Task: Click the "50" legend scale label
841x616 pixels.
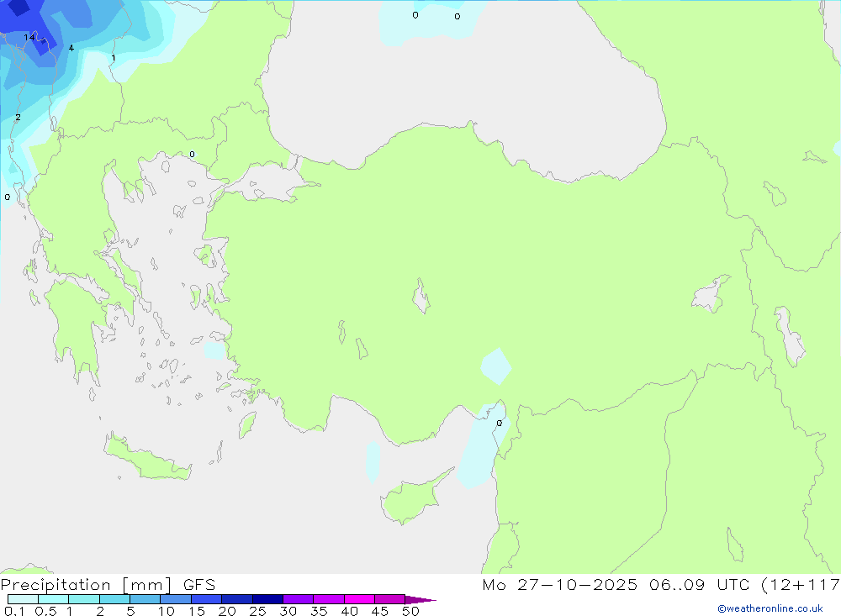Action: [x=410, y=611]
